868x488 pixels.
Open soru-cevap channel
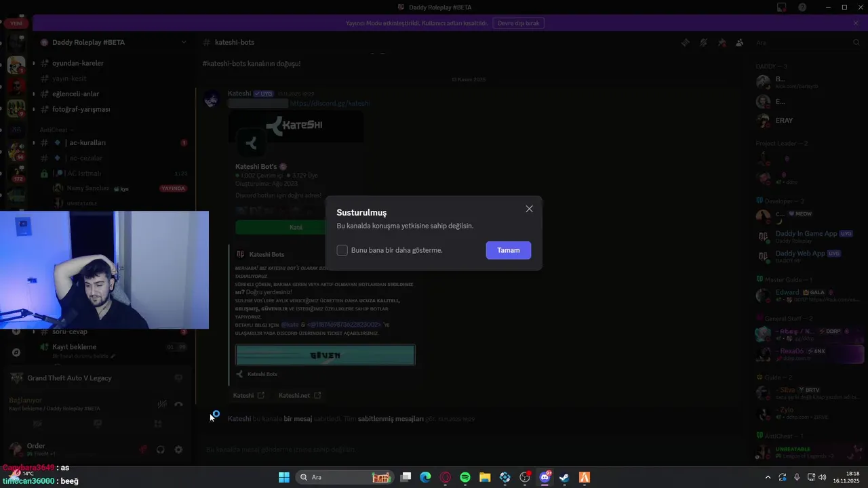(x=113, y=331)
